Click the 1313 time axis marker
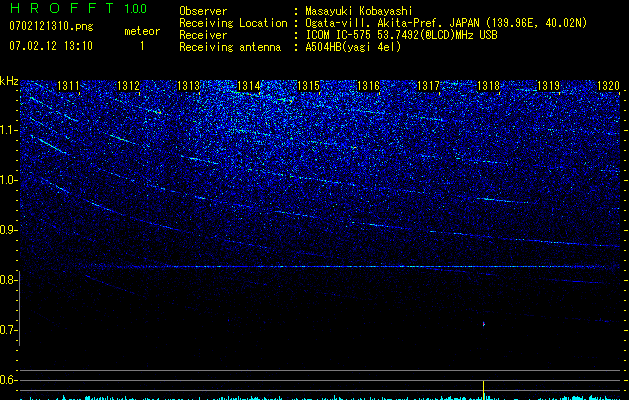Image resolution: width=629 pixels, height=400 pixels. pos(189,86)
